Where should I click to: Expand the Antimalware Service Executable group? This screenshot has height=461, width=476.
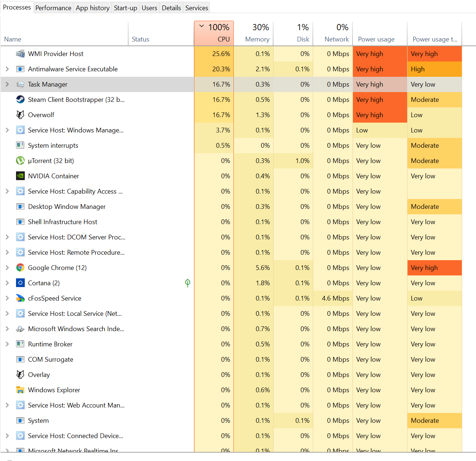(x=7, y=69)
